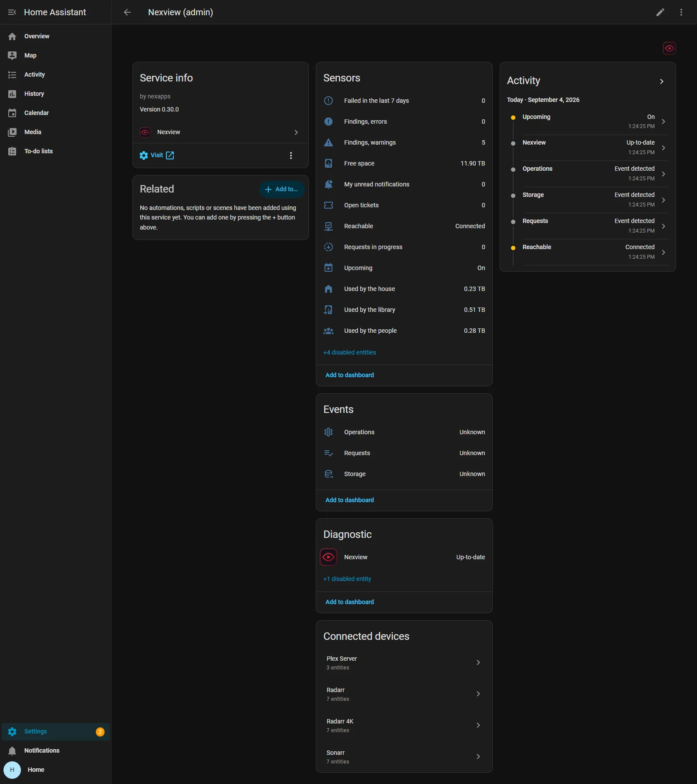Click the Free space disk icon
The width and height of the screenshot is (697, 784).
click(x=328, y=163)
